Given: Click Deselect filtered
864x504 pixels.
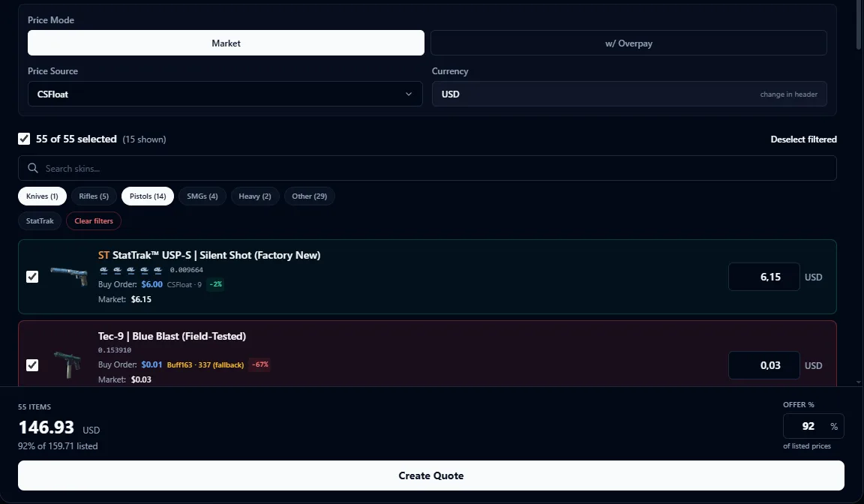Looking at the screenshot, I should 803,139.
